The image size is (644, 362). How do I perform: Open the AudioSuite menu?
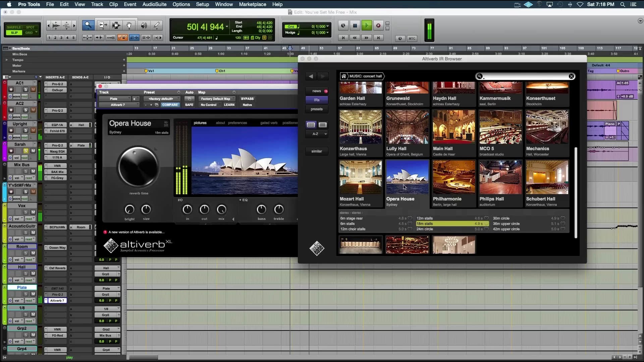pyautogui.click(x=154, y=4)
